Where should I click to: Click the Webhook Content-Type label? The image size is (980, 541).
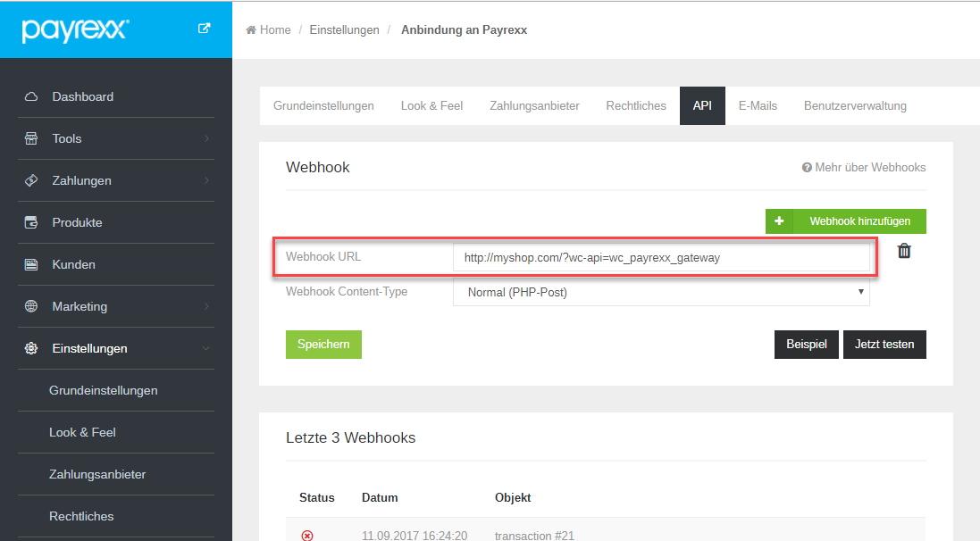(347, 292)
